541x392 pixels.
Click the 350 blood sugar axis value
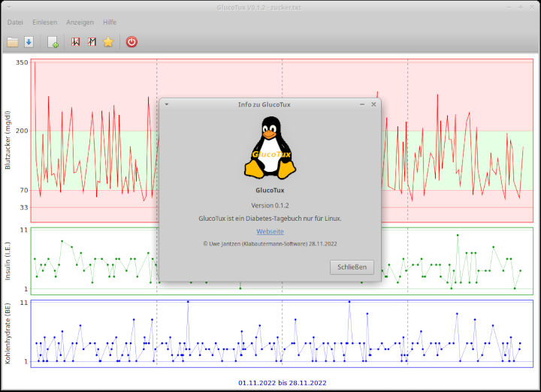pos(22,62)
